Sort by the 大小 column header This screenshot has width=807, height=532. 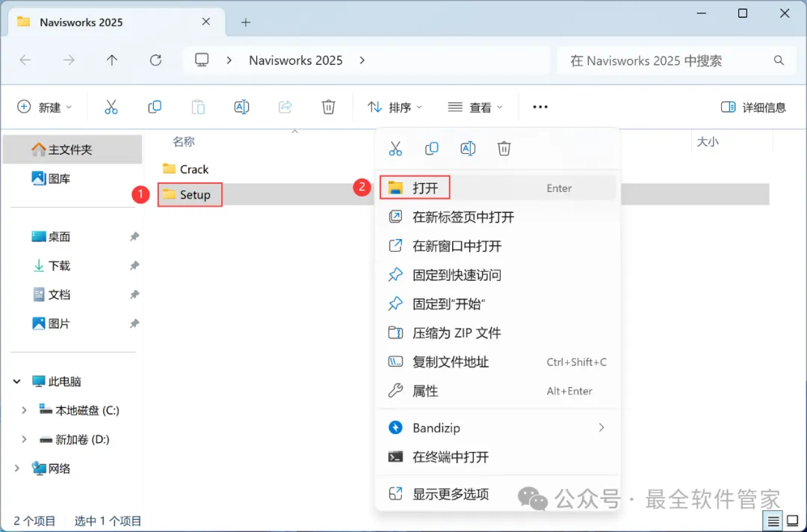click(x=708, y=141)
